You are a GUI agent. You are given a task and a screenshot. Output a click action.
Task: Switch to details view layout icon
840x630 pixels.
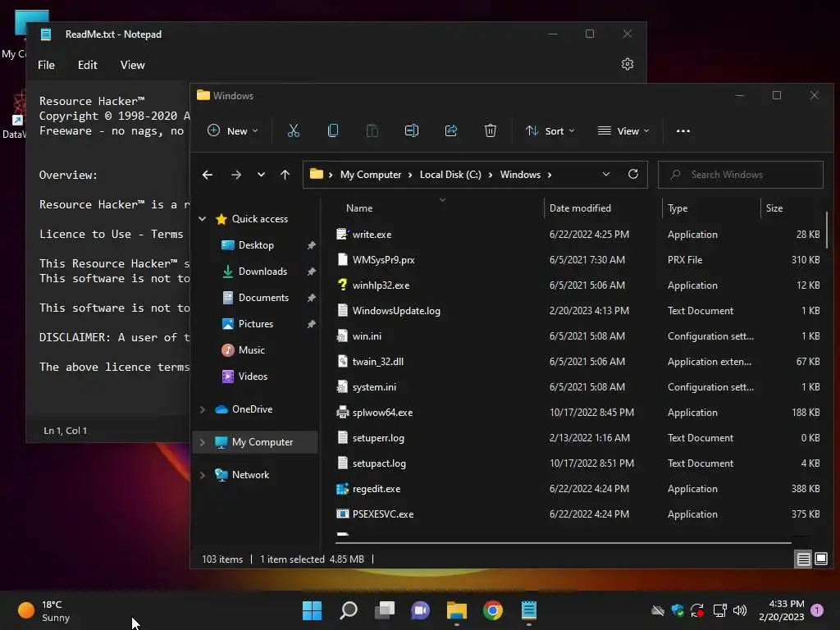(x=804, y=559)
